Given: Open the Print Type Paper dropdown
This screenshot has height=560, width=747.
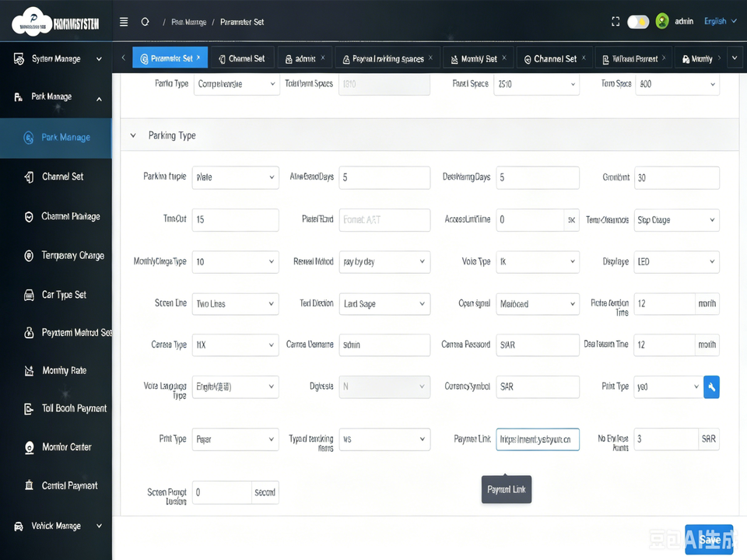Looking at the screenshot, I should (x=235, y=439).
